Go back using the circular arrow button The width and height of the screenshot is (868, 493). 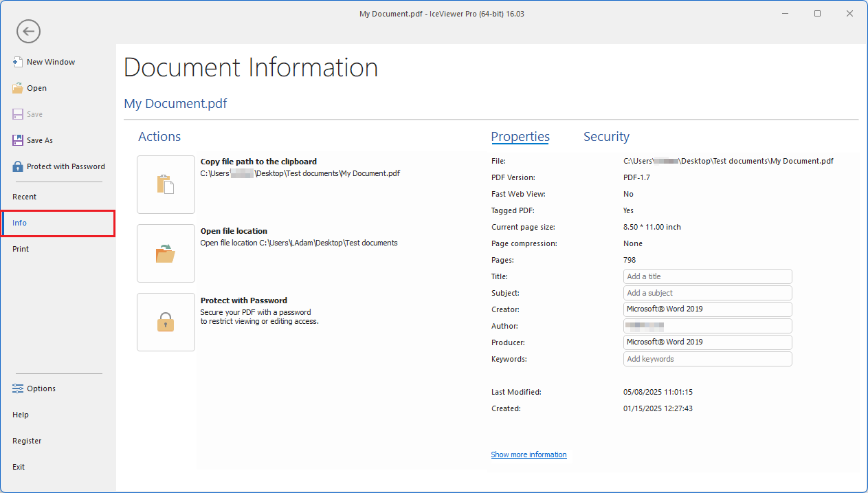(x=29, y=31)
